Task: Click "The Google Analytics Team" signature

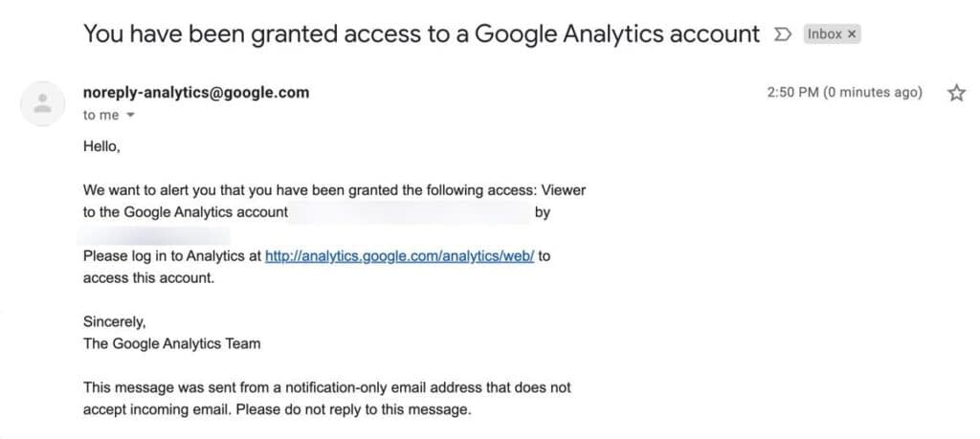Action: (172, 343)
